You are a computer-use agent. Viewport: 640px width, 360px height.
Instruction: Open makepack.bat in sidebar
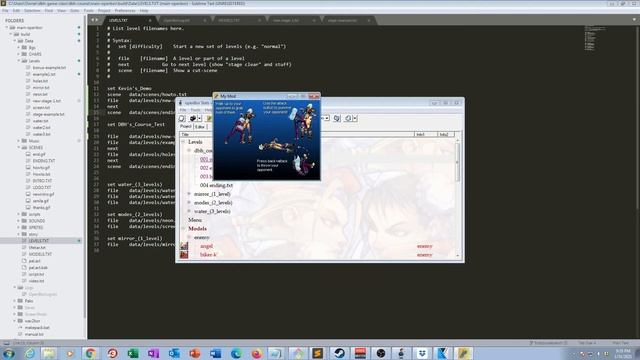click(x=37, y=327)
